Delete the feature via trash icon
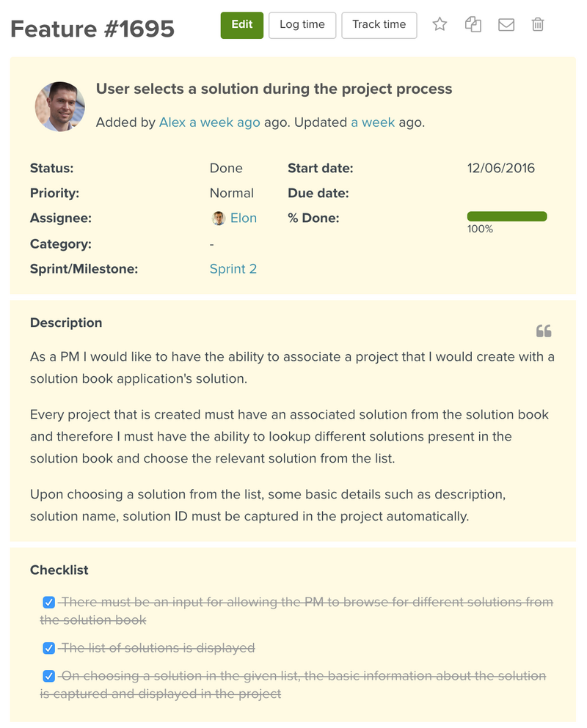The width and height of the screenshot is (587, 728). 538,24
